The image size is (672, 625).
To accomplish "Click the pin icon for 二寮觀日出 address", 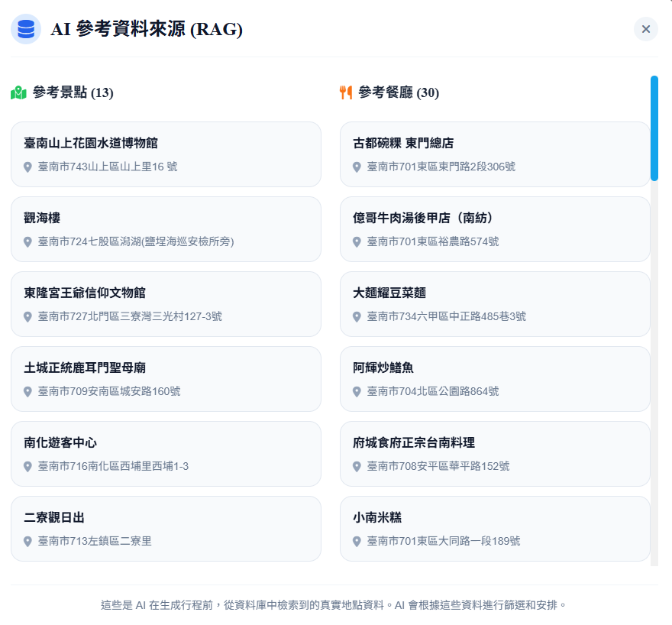I will pos(27,542).
